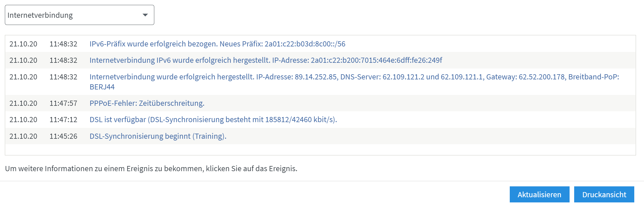Click date 21.10.20 of the DSL ist verfügbar row
This screenshot has width=644, height=207.
click(23, 120)
